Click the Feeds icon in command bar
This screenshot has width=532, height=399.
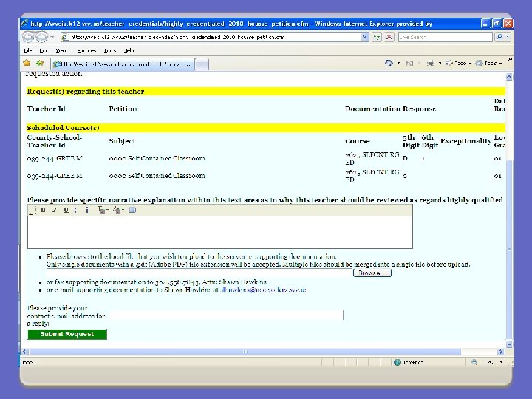point(409,64)
